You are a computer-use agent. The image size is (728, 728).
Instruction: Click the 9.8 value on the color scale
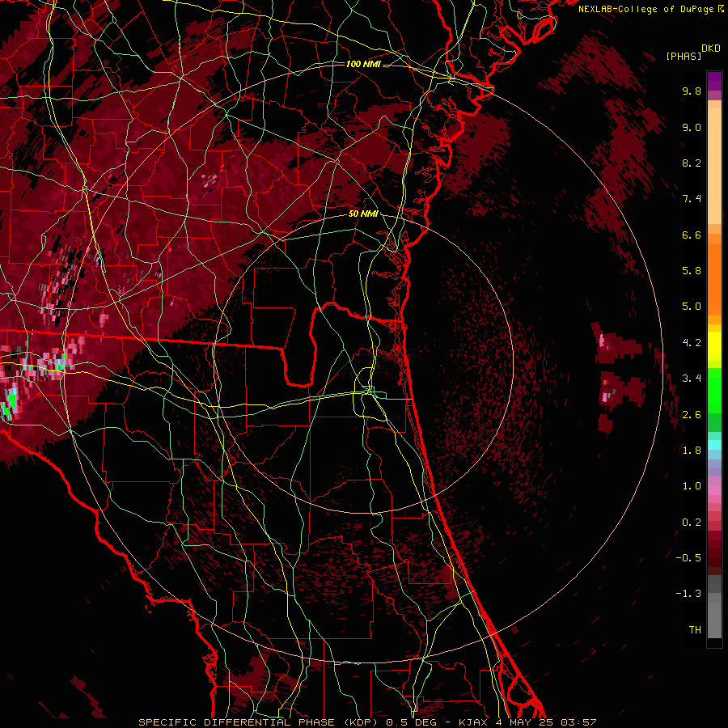click(692, 91)
